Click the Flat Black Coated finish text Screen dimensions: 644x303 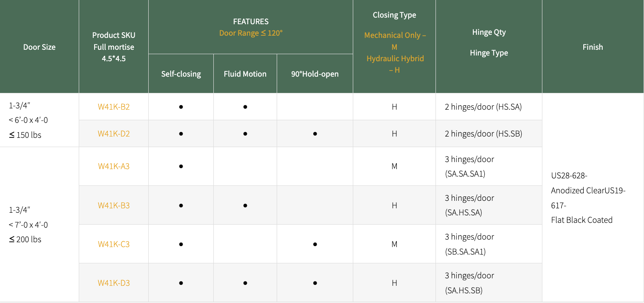point(582,220)
